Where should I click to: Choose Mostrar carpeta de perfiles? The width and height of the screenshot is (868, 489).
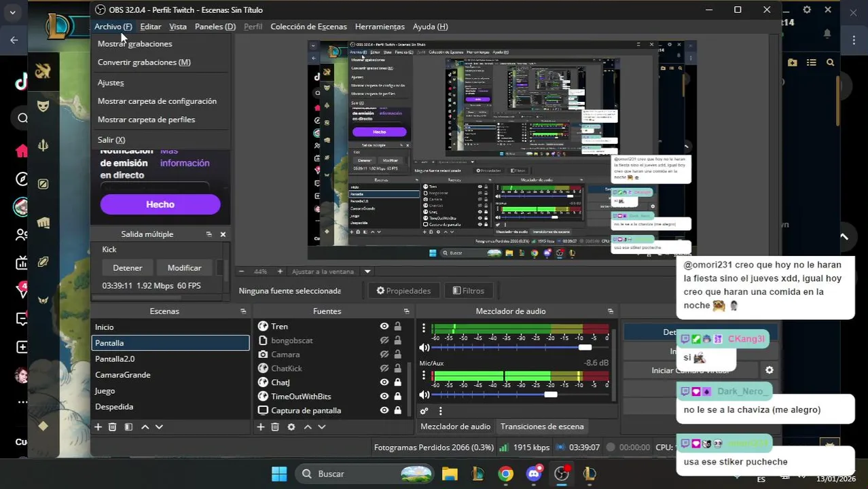(160, 120)
